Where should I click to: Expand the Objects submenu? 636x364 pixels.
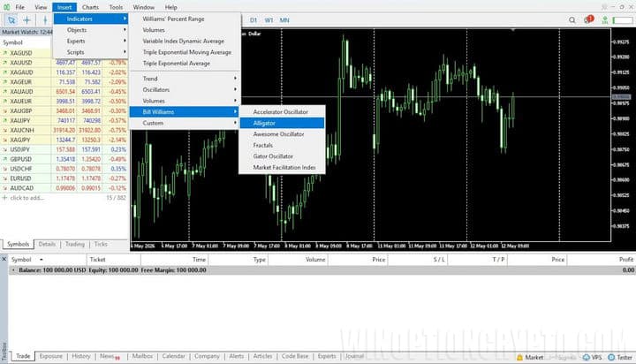pyautogui.click(x=91, y=30)
